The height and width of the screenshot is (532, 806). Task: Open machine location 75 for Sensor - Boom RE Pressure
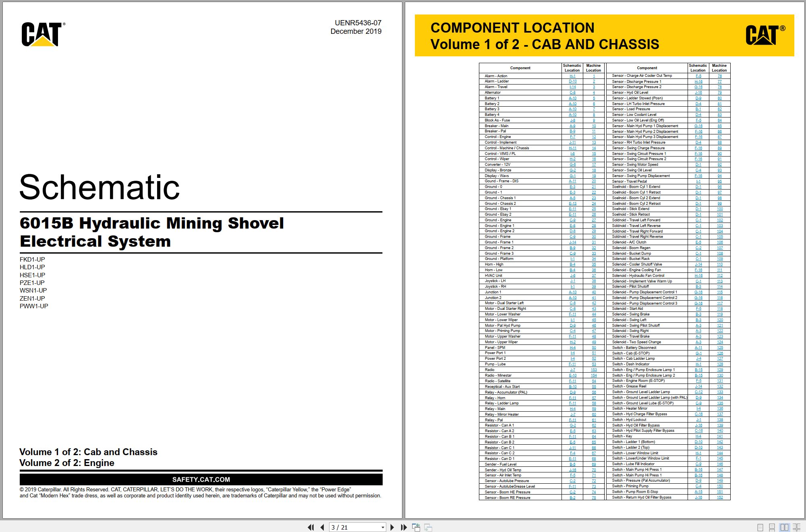(594, 498)
